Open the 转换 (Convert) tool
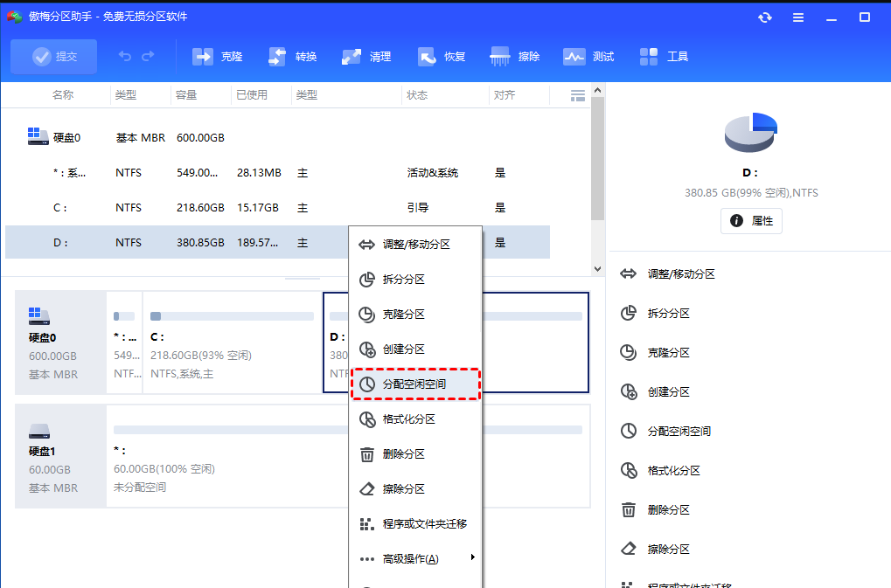 290,55
